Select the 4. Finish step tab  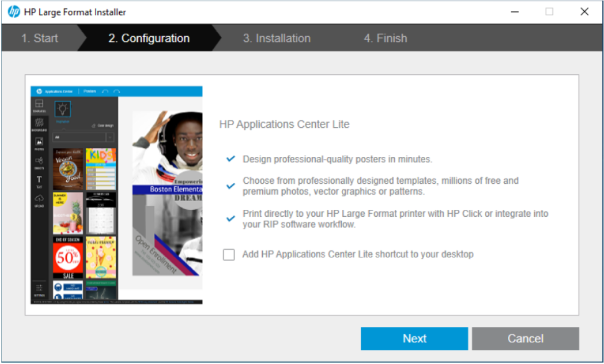[x=385, y=38]
